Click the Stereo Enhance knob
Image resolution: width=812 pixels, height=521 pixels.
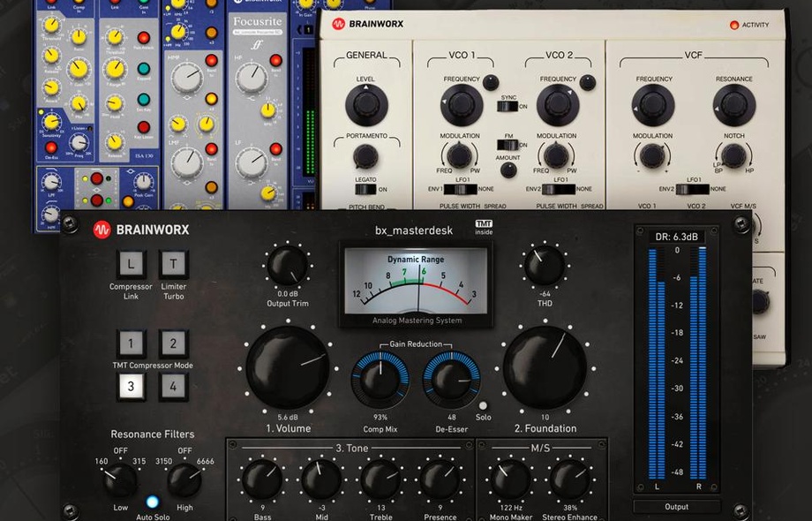pyautogui.click(x=569, y=480)
